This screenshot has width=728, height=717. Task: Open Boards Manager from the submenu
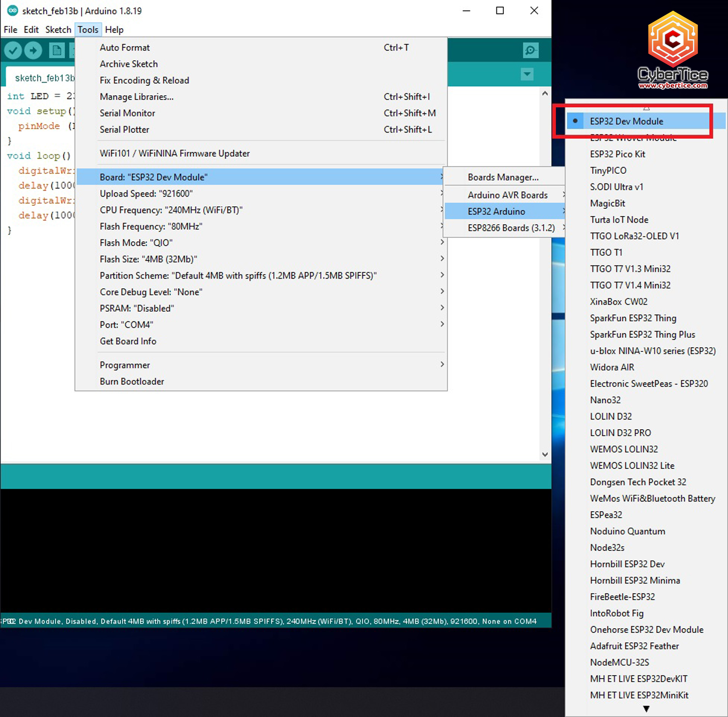tap(503, 178)
